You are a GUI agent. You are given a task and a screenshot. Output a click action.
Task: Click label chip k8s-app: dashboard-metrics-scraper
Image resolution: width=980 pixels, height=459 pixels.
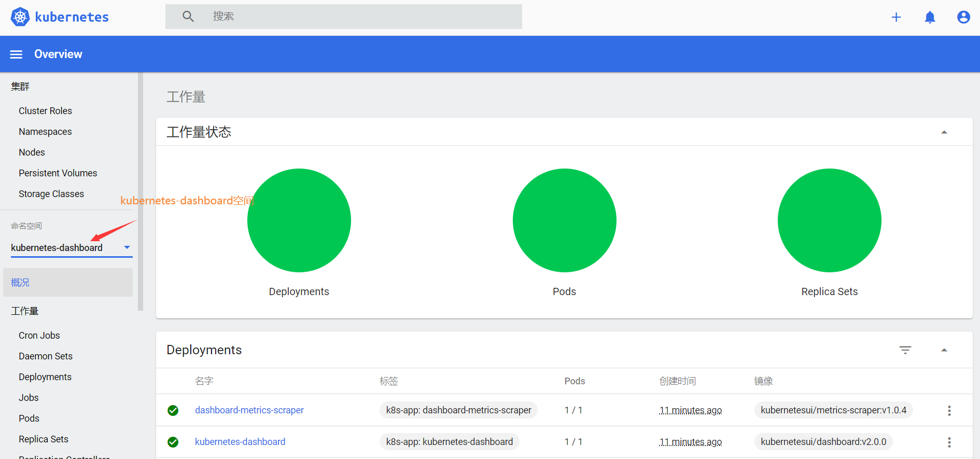pyautogui.click(x=458, y=410)
